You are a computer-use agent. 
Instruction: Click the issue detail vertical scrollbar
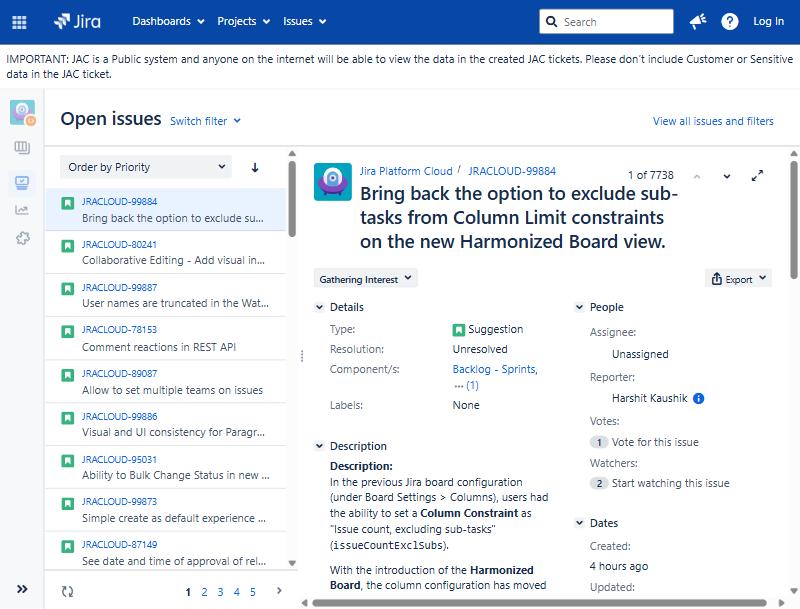(794, 220)
